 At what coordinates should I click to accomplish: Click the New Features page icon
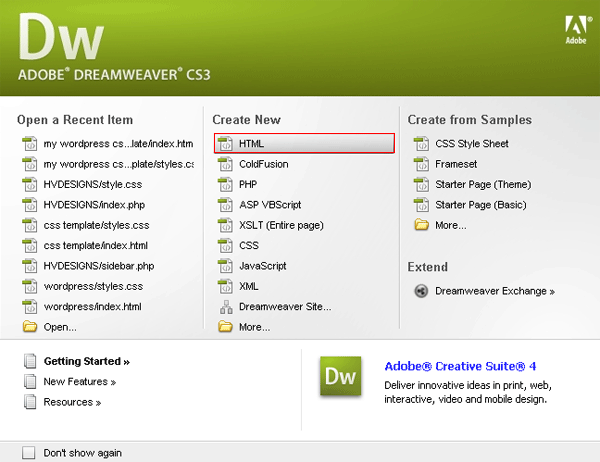30,382
